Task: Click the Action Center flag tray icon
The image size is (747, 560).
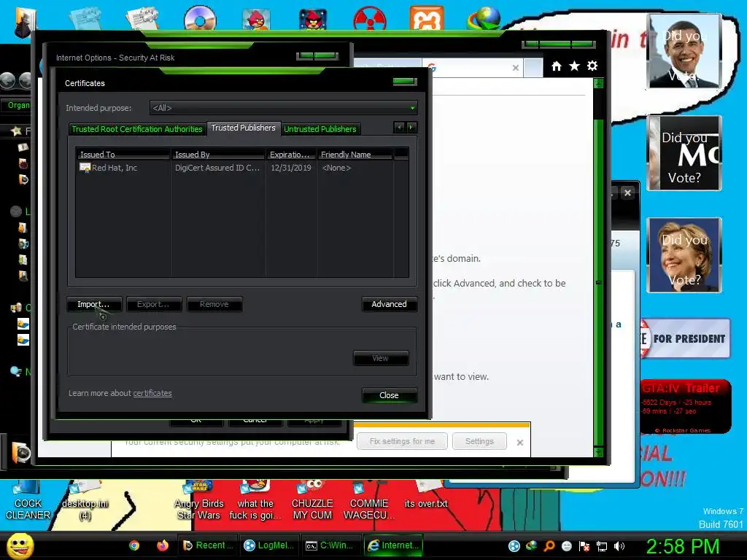Action: tap(584, 546)
